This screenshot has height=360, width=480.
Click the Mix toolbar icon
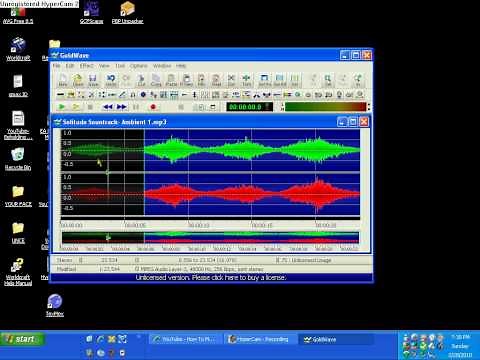pyautogui.click(x=201, y=80)
